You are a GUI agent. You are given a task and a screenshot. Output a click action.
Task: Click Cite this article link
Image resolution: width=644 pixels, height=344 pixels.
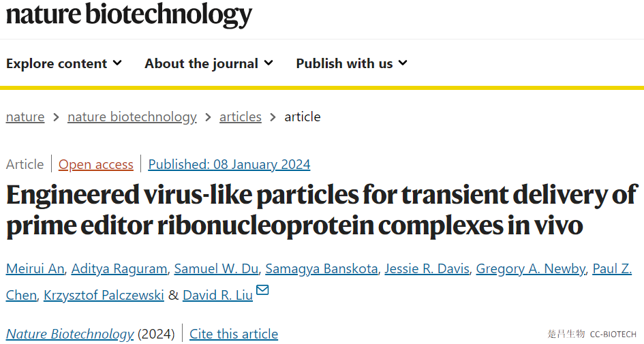pyautogui.click(x=234, y=334)
